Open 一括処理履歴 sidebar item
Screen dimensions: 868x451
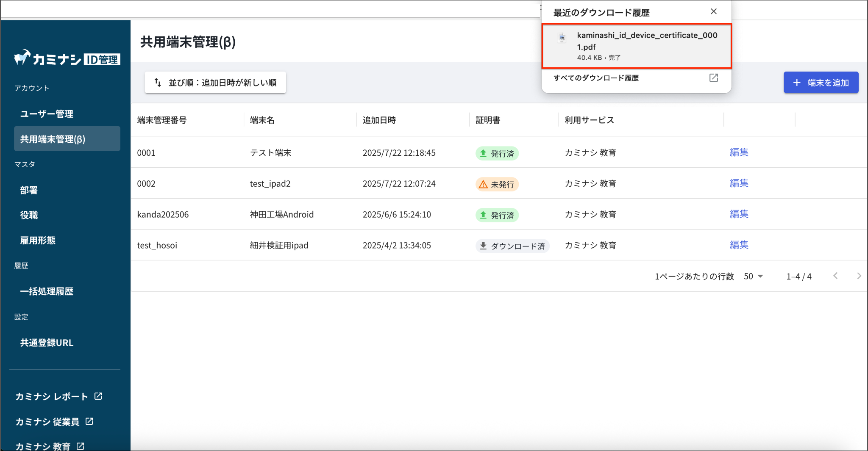(67, 291)
